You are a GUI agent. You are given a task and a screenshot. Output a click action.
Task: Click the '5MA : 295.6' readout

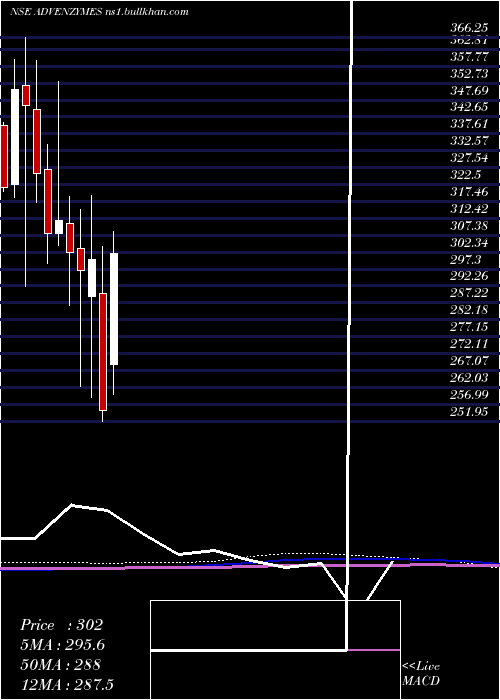63,645
